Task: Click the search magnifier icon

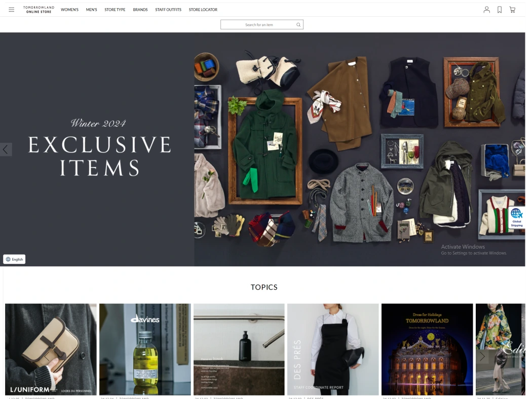Action: point(298,24)
